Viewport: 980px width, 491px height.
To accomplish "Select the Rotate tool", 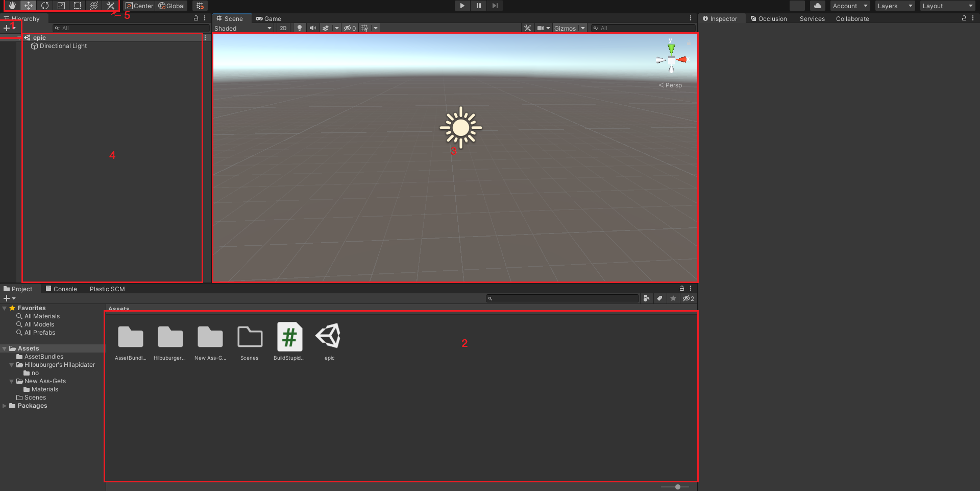I will 45,6.
